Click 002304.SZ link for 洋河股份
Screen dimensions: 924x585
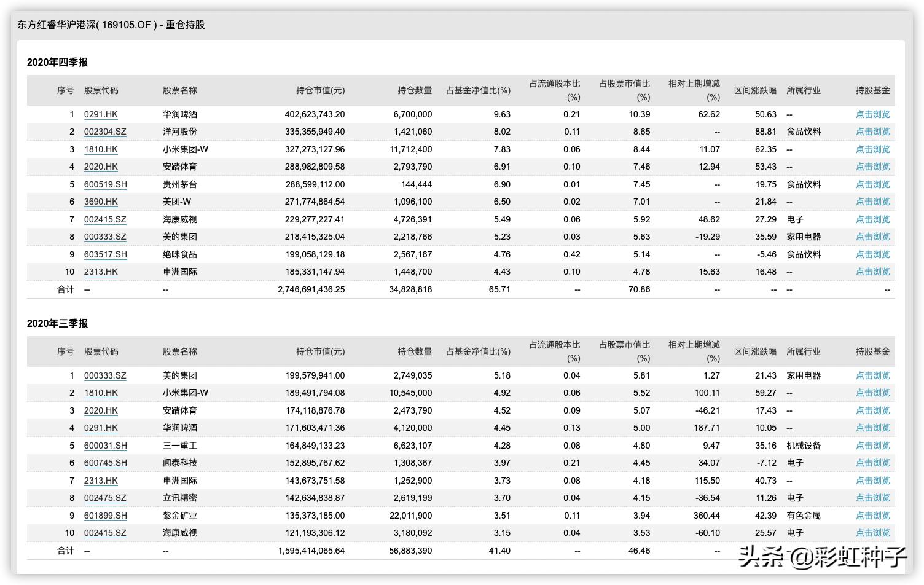click(104, 132)
